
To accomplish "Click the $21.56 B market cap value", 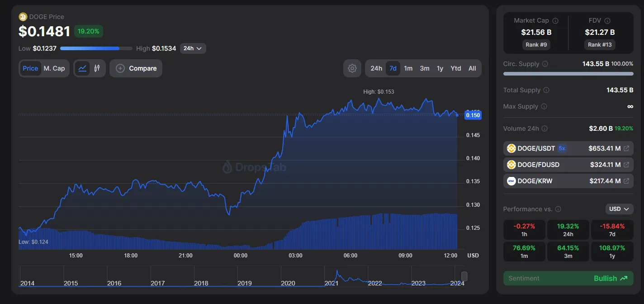I will [536, 32].
